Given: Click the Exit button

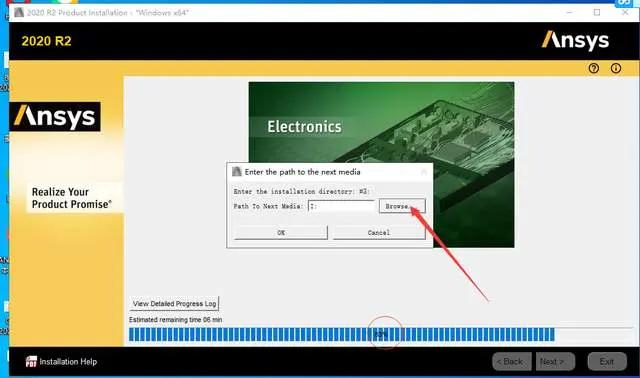Looking at the screenshot, I should click(607, 361).
